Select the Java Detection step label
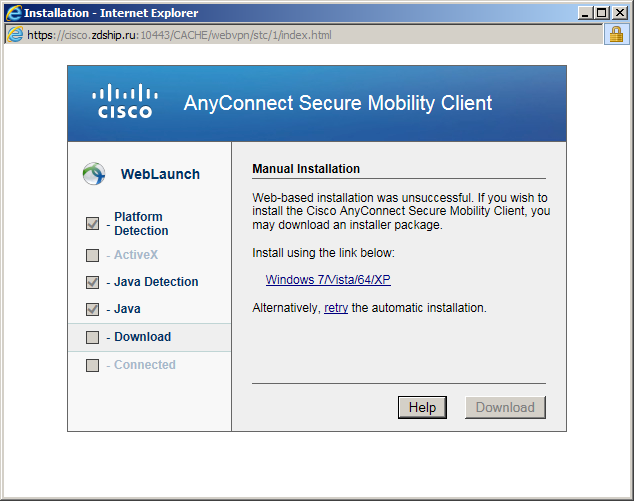Screen dimensions: 634x501 click(156, 282)
